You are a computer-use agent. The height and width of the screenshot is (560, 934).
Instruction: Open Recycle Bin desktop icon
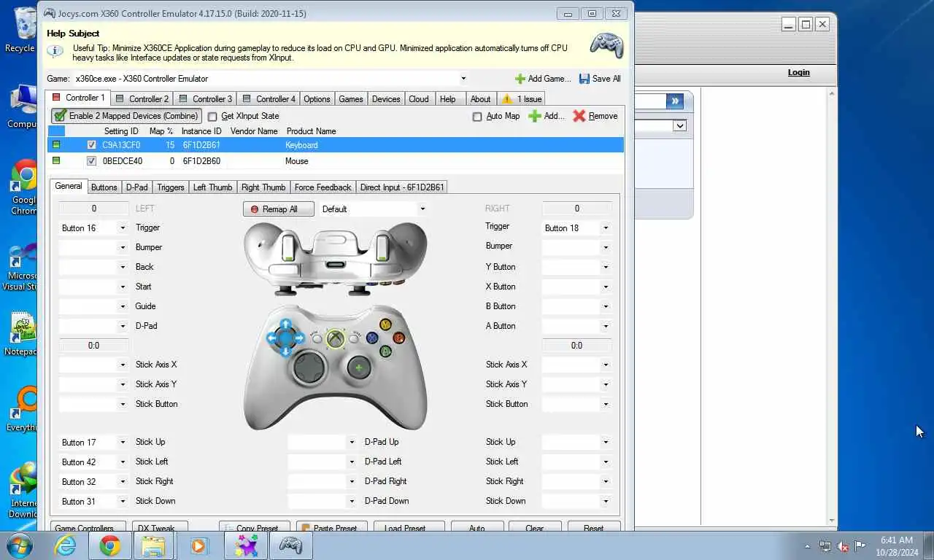pos(23,29)
